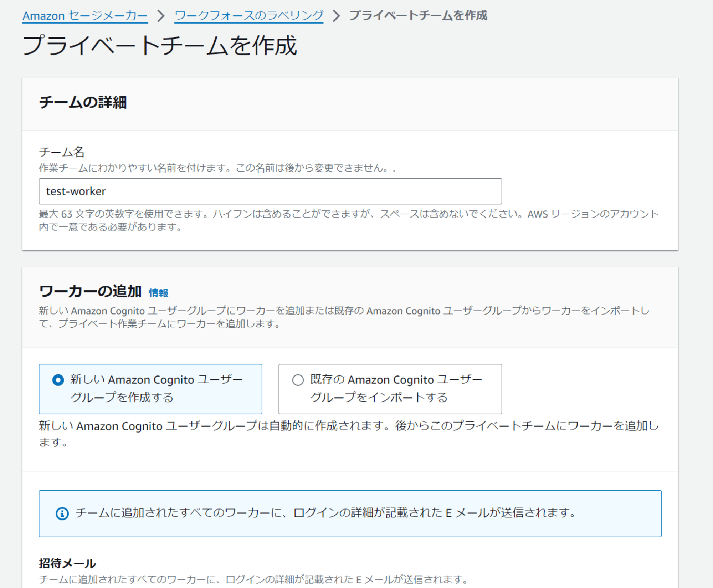Click the プライベートチームを作成 breadcrumb text
Image resolution: width=713 pixels, height=588 pixels.
(418, 15)
